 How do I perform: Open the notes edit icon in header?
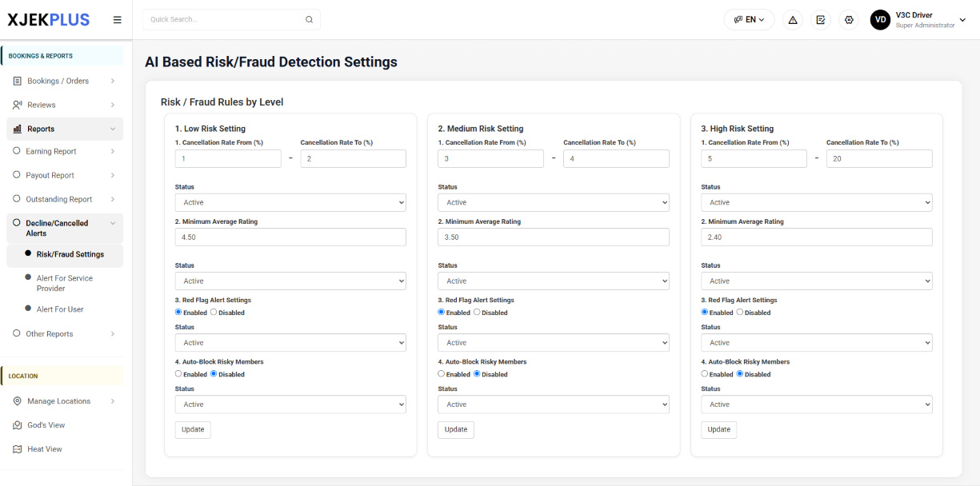[x=821, y=20]
